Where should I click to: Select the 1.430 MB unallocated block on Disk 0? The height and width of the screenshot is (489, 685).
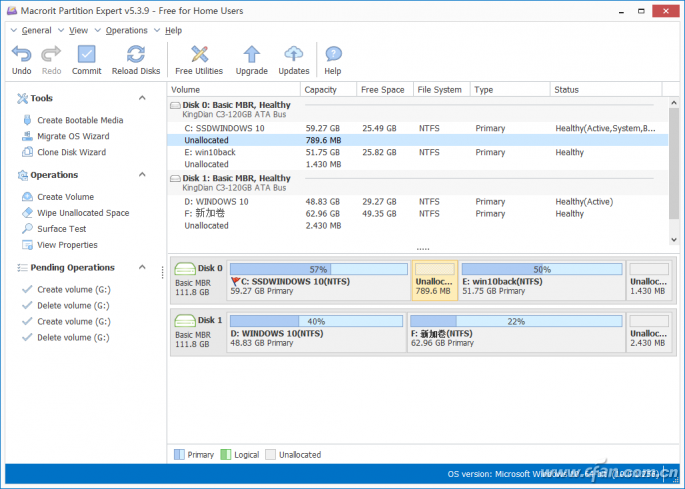click(650, 280)
